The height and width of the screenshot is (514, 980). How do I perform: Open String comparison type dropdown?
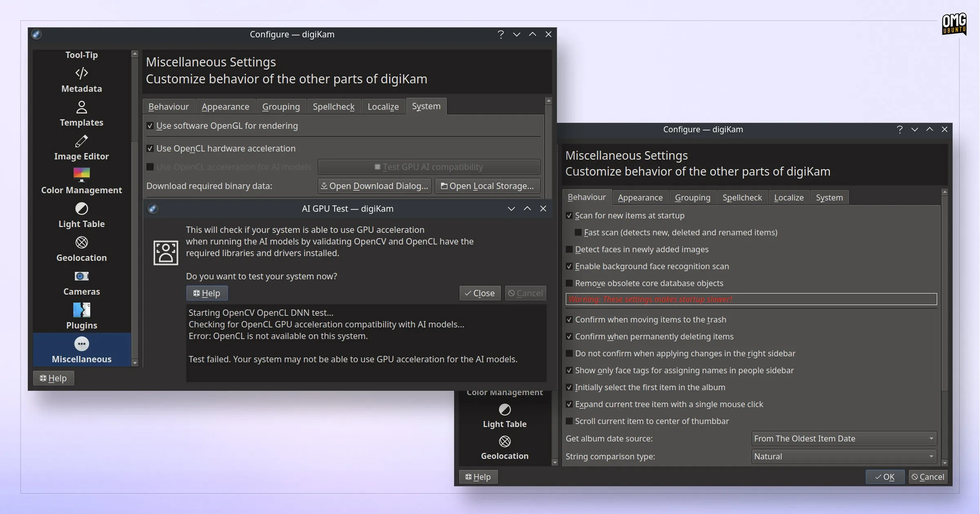[x=844, y=456]
